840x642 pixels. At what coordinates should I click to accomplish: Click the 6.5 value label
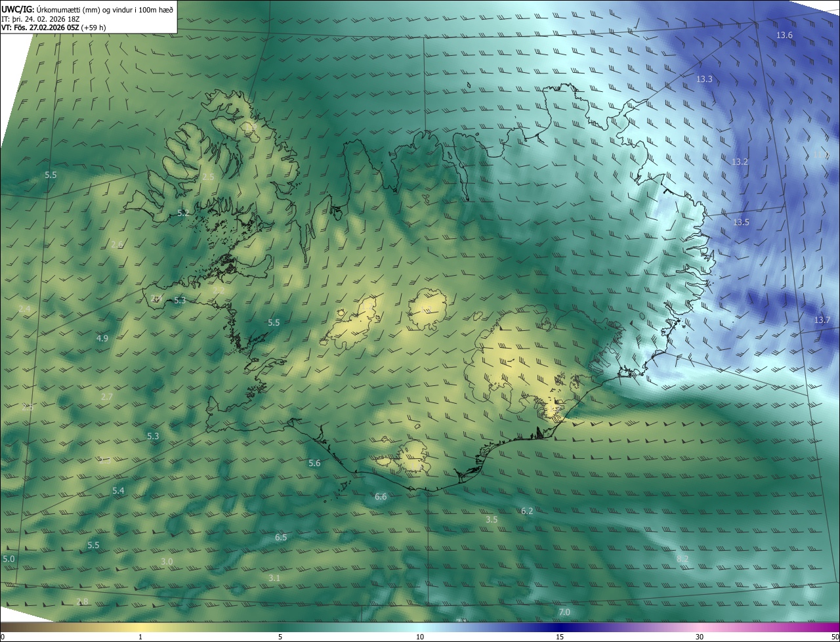[281, 537]
